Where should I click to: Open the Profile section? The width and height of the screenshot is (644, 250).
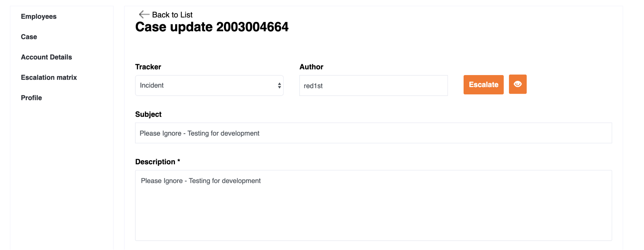[x=32, y=98]
